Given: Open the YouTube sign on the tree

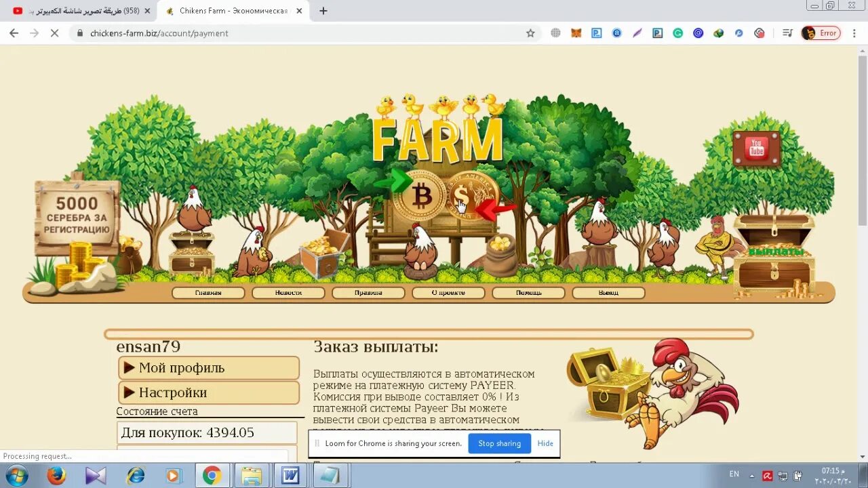Looking at the screenshot, I should (756, 148).
